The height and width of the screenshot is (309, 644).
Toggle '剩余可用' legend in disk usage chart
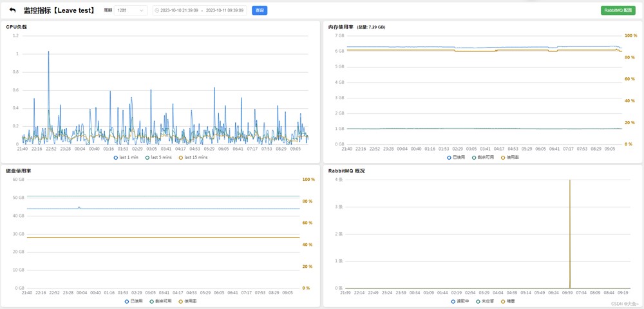coord(161,301)
